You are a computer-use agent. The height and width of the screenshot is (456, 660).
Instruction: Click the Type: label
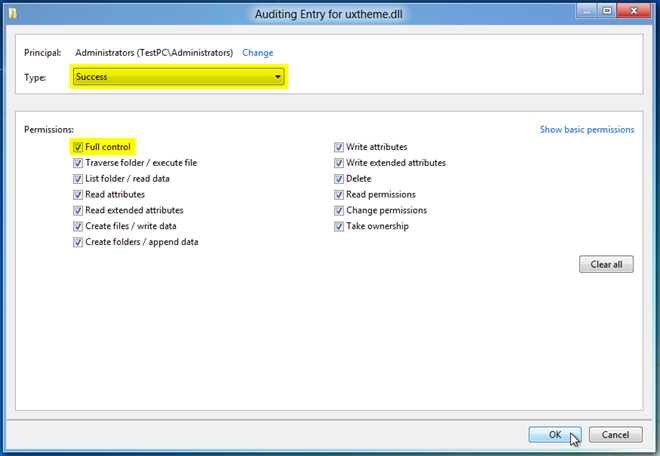coord(35,77)
